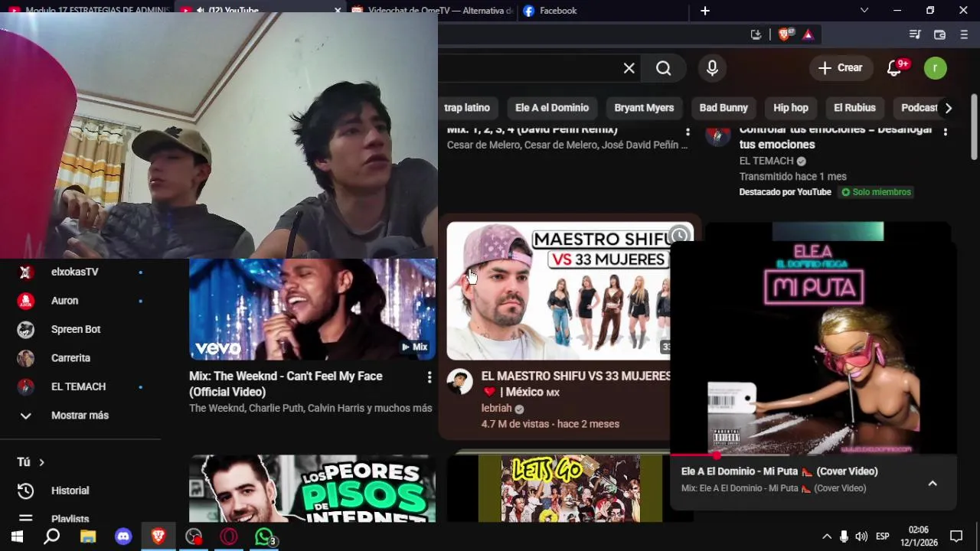Select the Hip hop filter chip
This screenshot has height=551, width=980.
(x=791, y=108)
